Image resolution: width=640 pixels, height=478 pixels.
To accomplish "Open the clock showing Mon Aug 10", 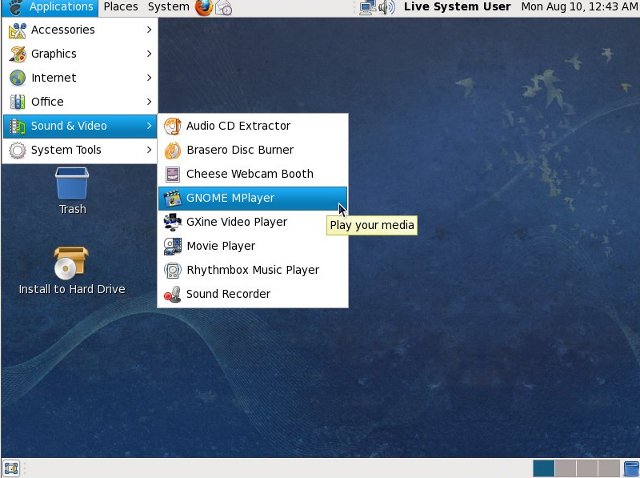I will [x=580, y=7].
